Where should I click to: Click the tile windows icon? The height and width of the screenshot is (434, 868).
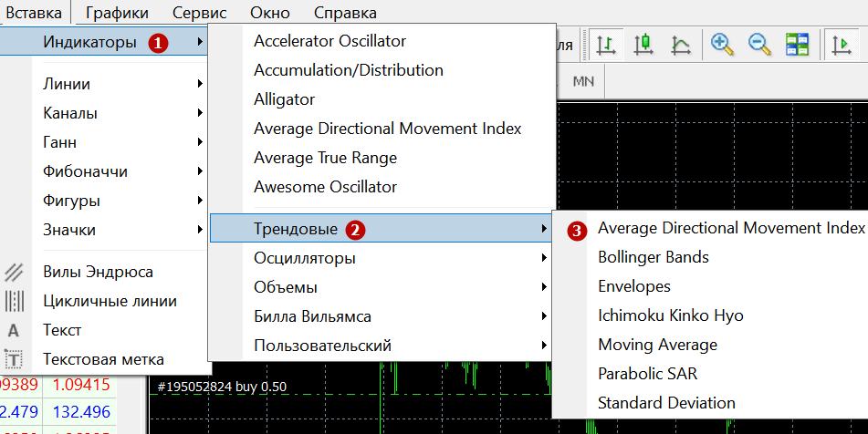click(797, 45)
